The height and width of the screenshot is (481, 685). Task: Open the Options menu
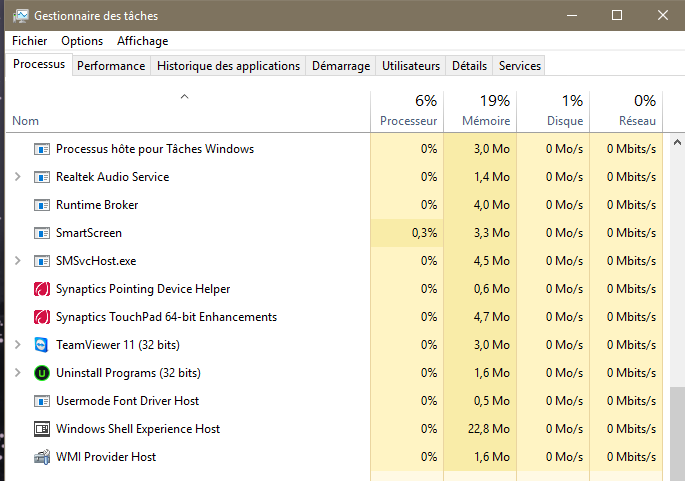pyautogui.click(x=82, y=41)
